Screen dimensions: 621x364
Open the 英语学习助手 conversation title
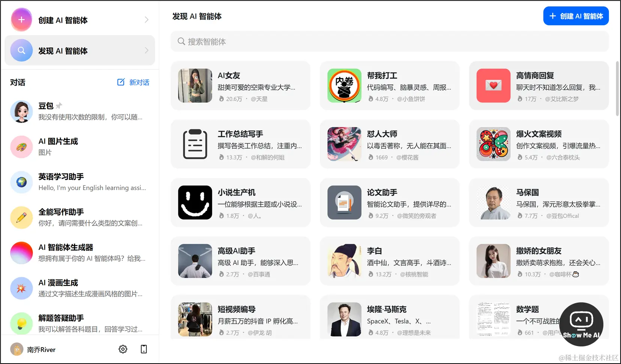coord(61,177)
